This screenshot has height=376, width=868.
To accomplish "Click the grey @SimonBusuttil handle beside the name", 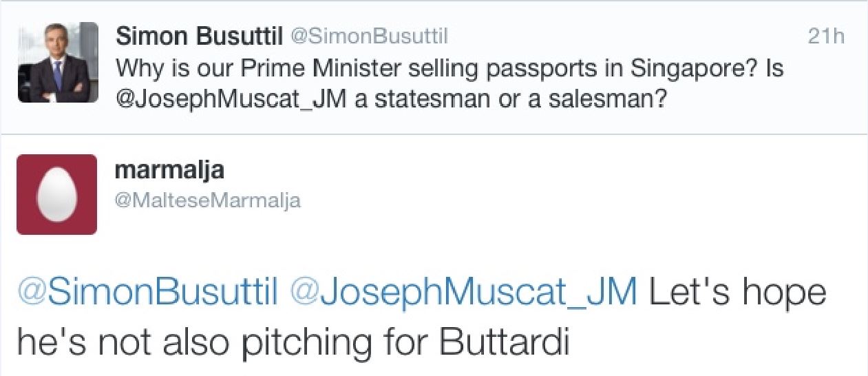I will click(370, 37).
